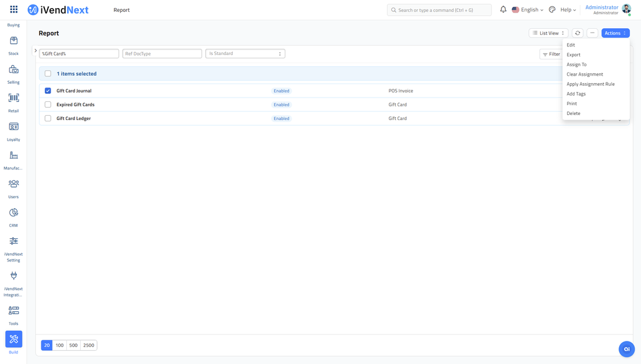Viewport: 641px width, 364px height.
Task: Set page size to 2500
Action: click(89, 345)
